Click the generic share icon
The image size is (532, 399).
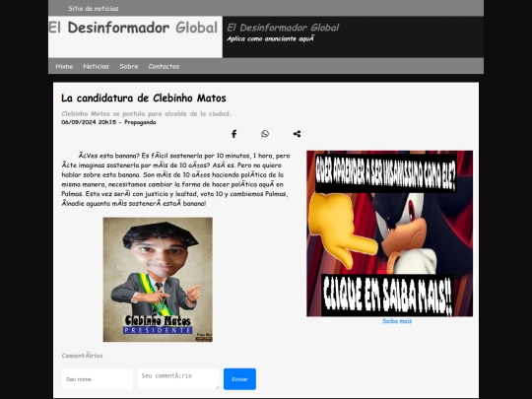pos(297,134)
